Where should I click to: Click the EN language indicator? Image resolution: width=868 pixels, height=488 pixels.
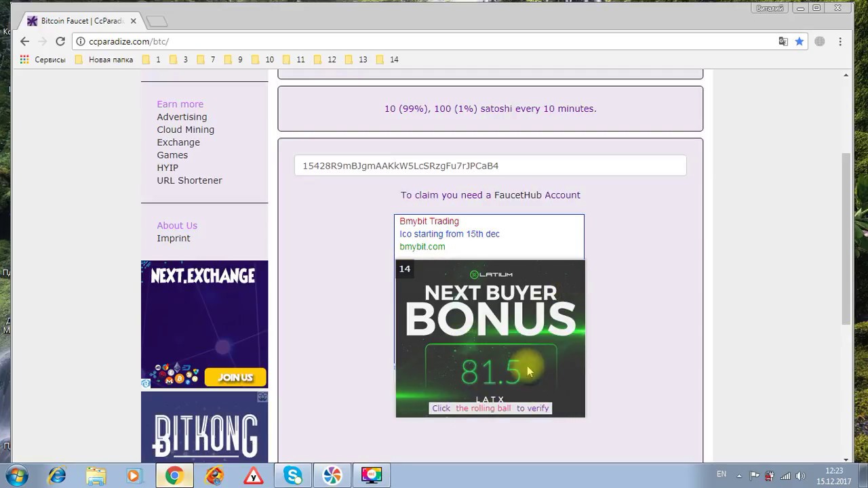point(722,474)
